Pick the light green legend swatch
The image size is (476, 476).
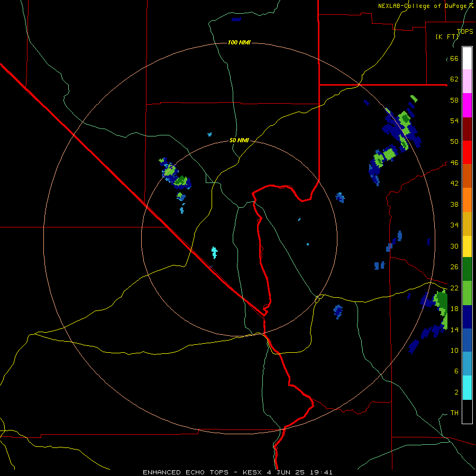pos(467,293)
